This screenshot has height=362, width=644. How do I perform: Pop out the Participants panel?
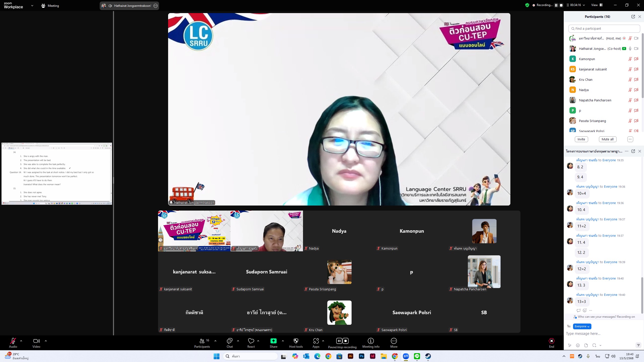[x=633, y=17]
